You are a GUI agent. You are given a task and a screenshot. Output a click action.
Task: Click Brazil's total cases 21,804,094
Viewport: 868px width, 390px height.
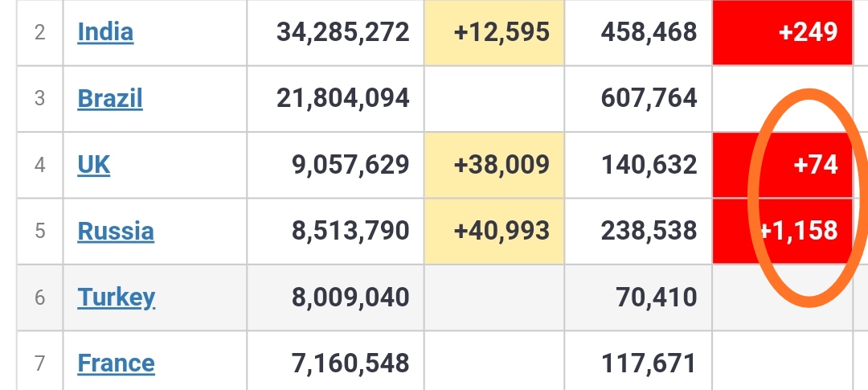(343, 98)
